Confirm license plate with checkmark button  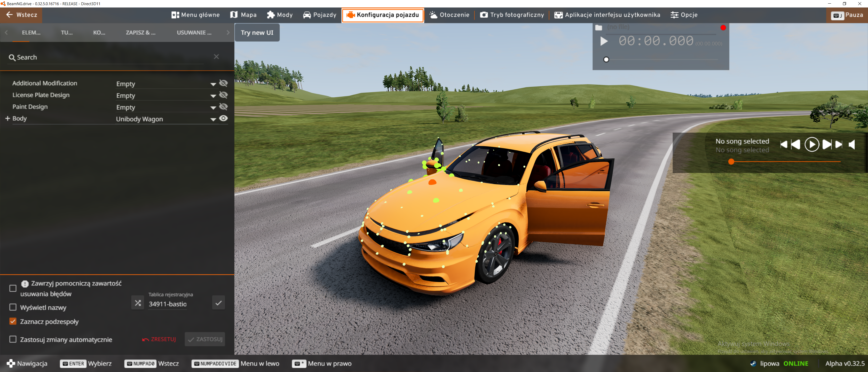pos(218,303)
